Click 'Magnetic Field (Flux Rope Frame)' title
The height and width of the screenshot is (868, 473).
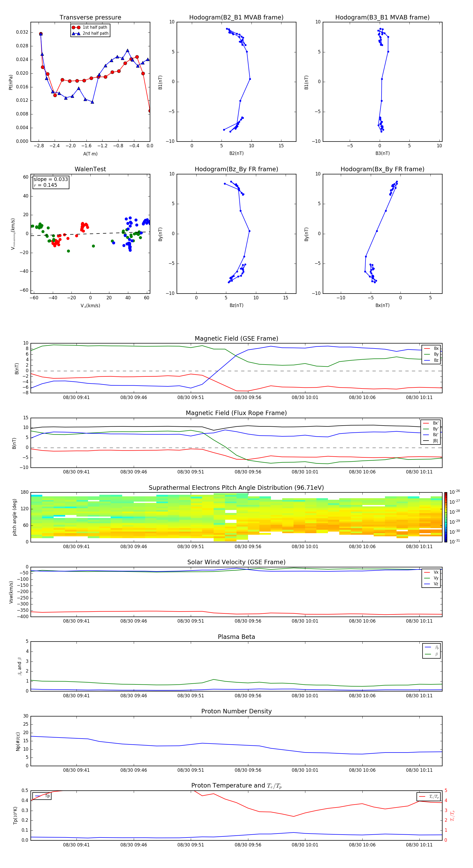click(236, 413)
